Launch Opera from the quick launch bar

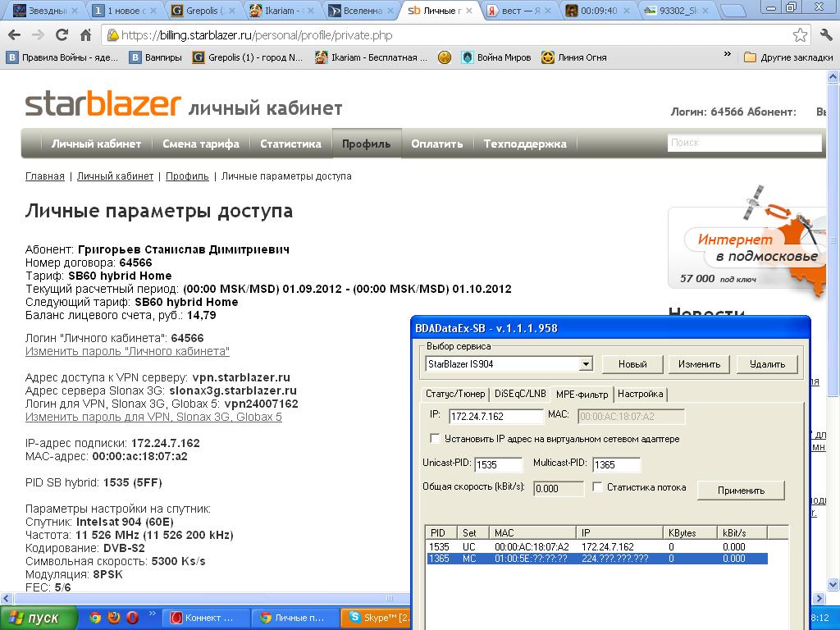(132, 618)
